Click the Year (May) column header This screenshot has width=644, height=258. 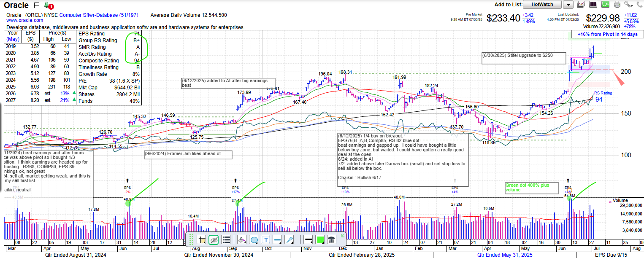13,36
